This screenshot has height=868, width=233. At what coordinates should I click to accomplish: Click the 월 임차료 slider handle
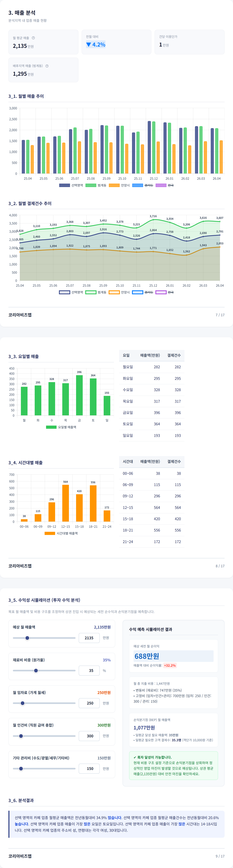point(23,703)
